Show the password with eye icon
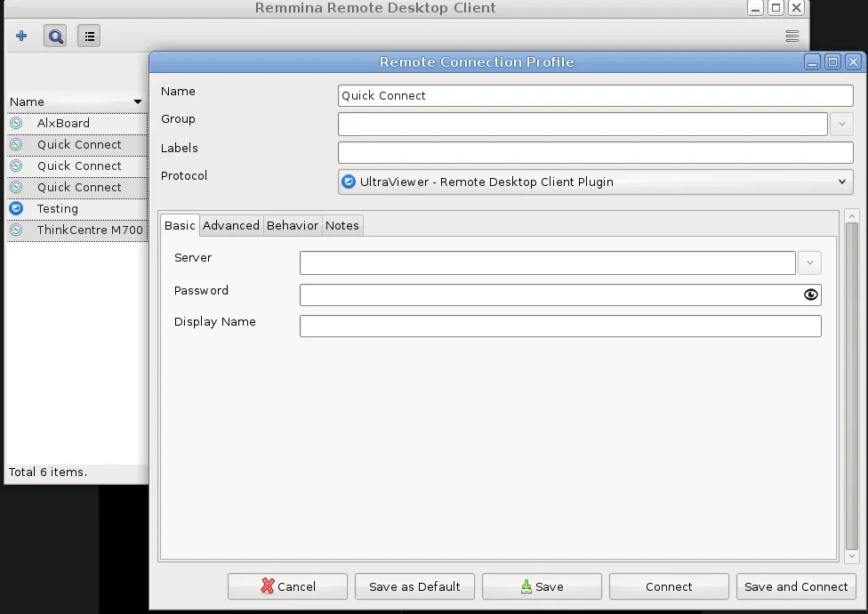The height and width of the screenshot is (614, 868). 810,295
